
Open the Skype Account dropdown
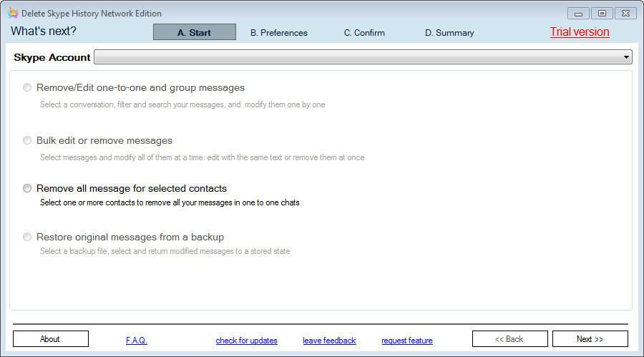coord(363,57)
